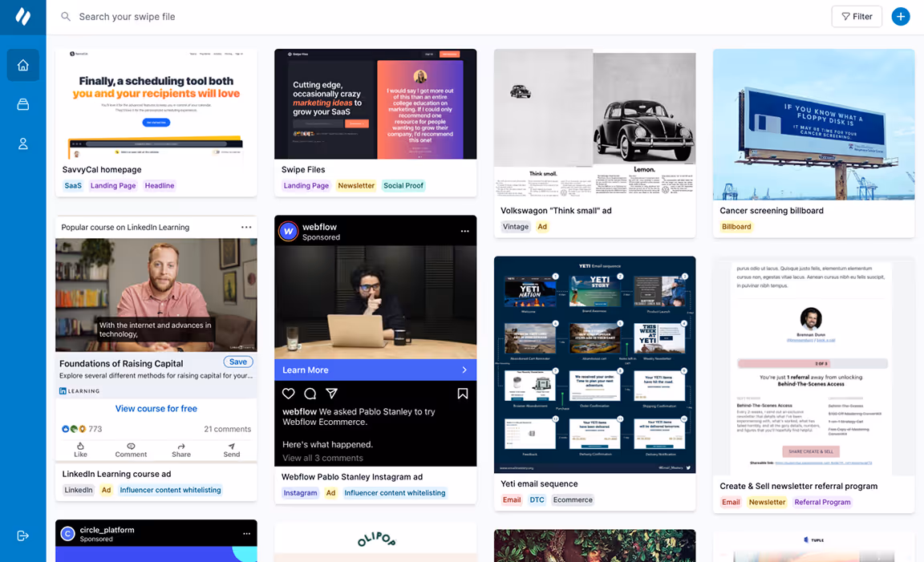924x562 pixels.
Task: Click the 21 comments text
Action: 228,429
